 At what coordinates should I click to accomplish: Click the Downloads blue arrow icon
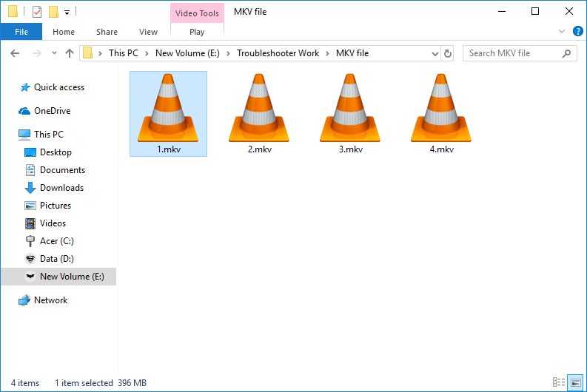(30, 188)
